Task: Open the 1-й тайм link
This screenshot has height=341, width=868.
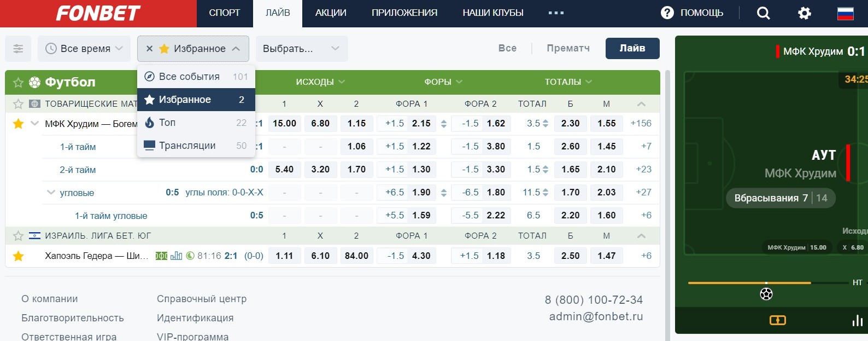Action: 78,147
